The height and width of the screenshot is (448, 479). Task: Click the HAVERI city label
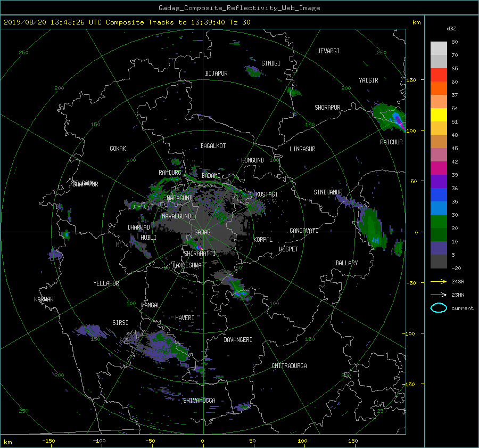(185, 318)
